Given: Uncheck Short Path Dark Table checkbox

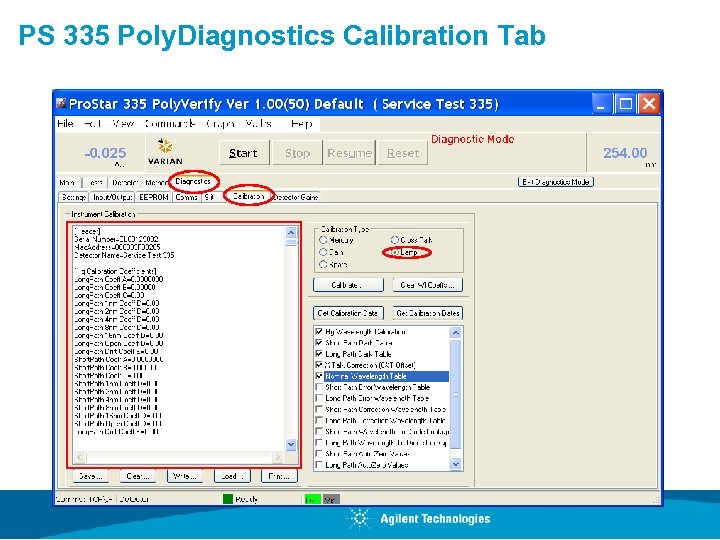Looking at the screenshot, I should click(319, 343).
